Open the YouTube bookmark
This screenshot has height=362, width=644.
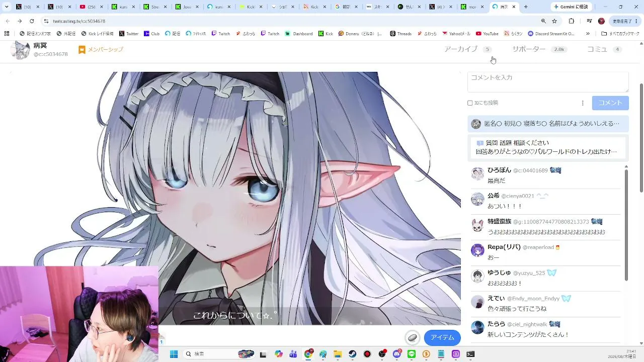(x=487, y=34)
